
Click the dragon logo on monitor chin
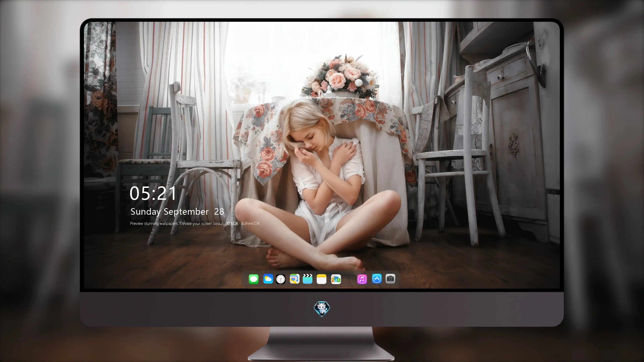322,309
